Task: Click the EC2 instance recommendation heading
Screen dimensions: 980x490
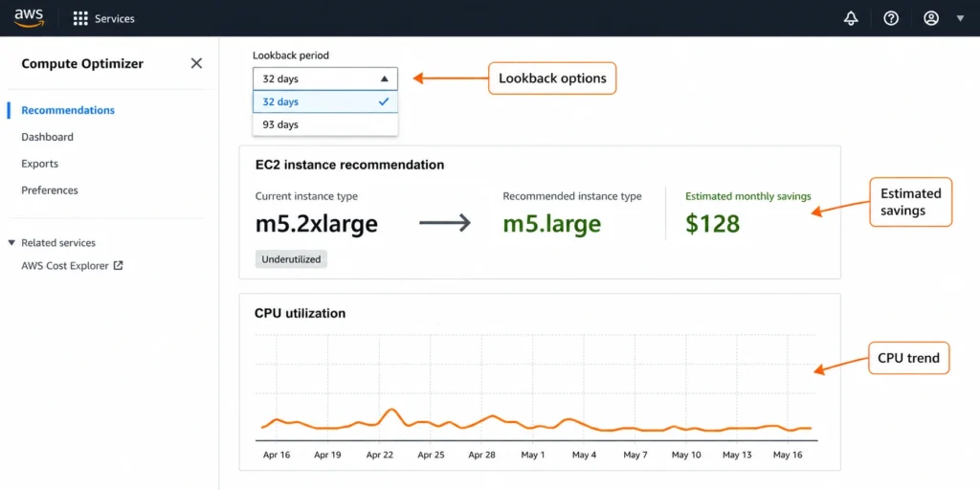Action: (x=350, y=165)
